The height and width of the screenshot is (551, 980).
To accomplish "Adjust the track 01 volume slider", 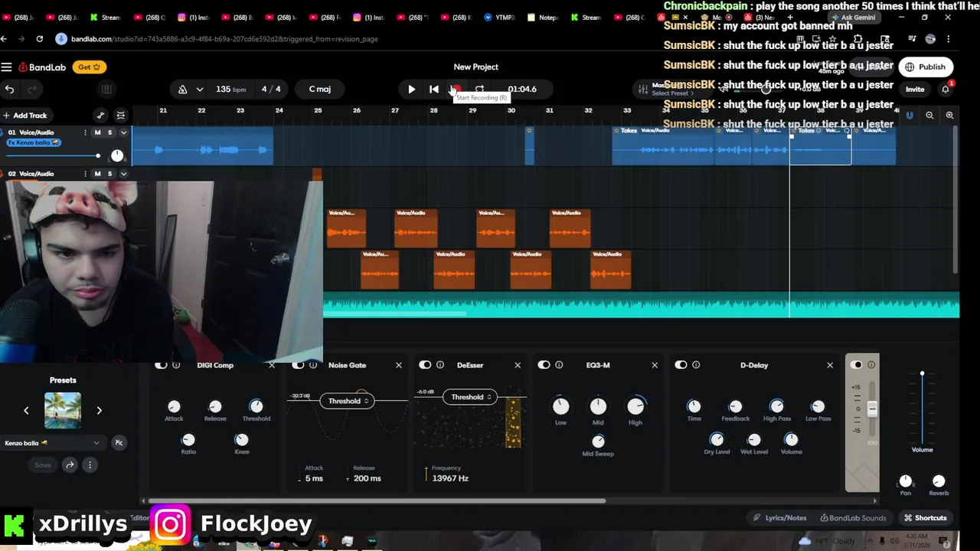I will tap(54, 156).
